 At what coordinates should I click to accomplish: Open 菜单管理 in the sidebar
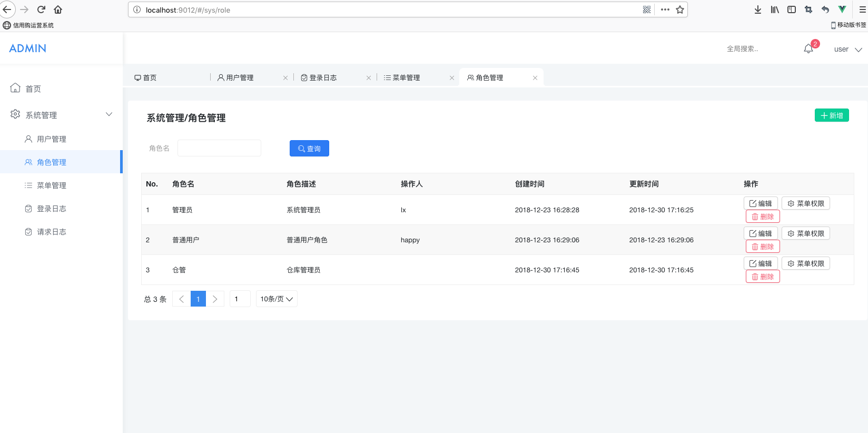61,185
